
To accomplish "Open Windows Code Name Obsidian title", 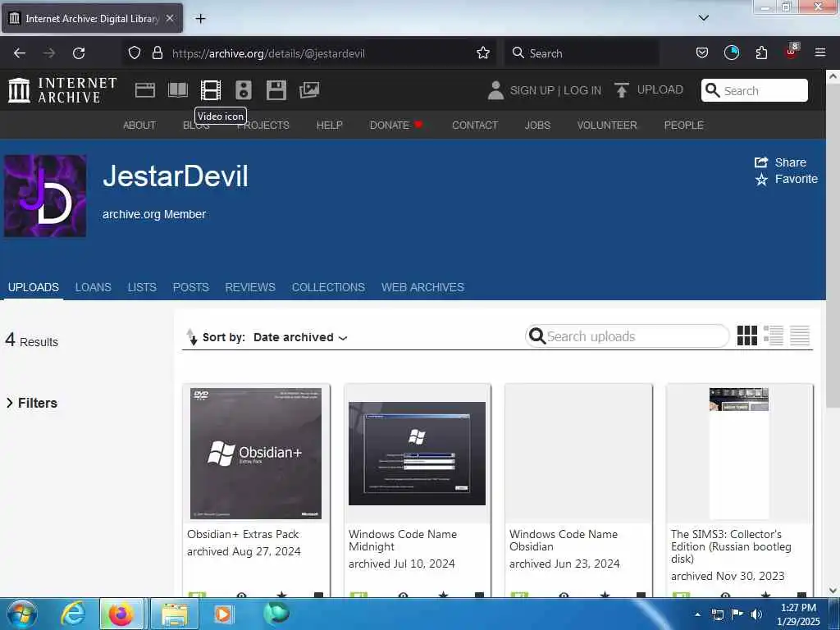I will (564, 540).
